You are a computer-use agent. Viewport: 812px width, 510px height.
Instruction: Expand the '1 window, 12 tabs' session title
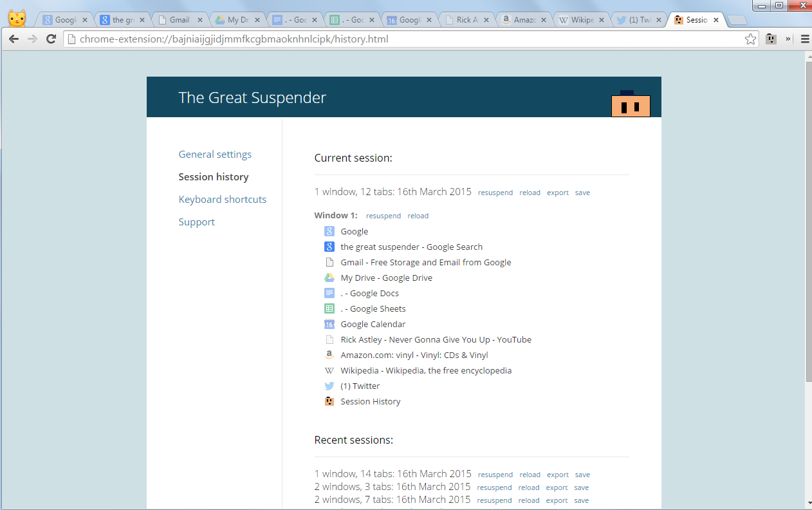(x=393, y=192)
